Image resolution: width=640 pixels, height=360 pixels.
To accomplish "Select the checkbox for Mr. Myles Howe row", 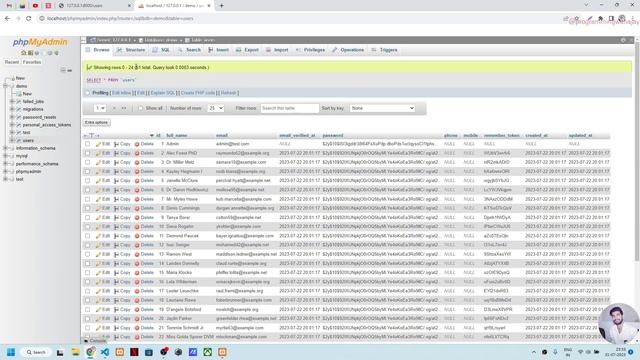I will click(x=87, y=199).
